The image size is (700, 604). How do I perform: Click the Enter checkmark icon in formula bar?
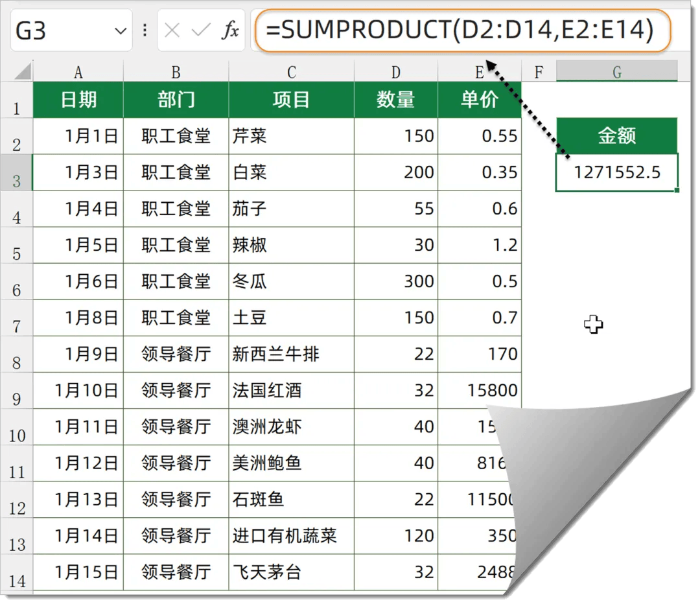tap(200, 30)
